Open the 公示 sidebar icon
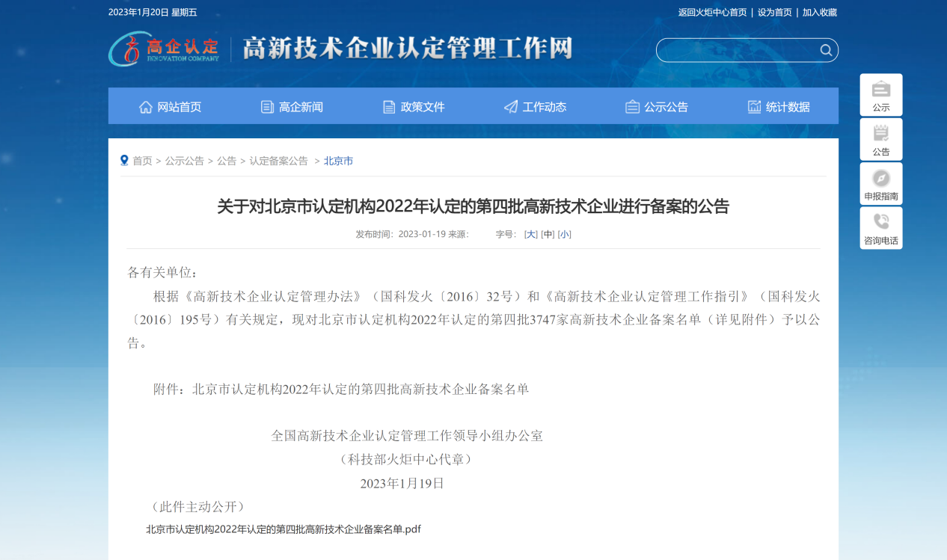Image resolution: width=947 pixels, height=560 pixels. [881, 95]
